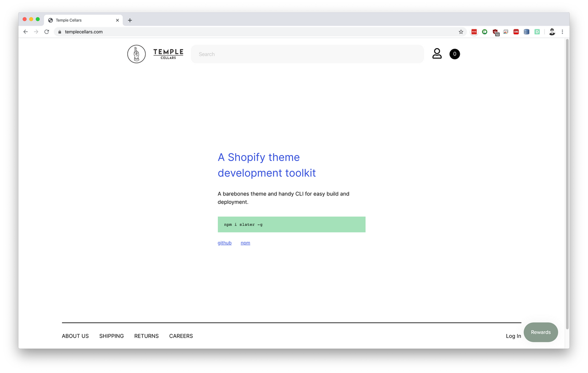
Task: Open the LastPass extension icon
Action: click(474, 32)
